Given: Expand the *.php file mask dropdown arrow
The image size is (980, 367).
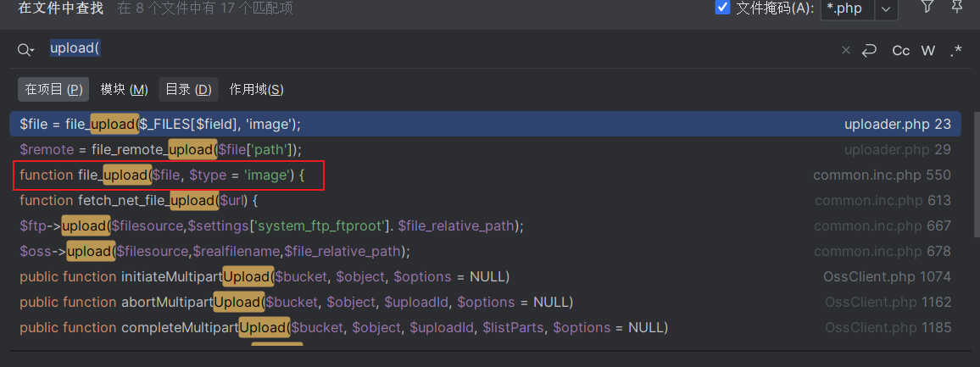Looking at the screenshot, I should pyautogui.click(x=886, y=8).
